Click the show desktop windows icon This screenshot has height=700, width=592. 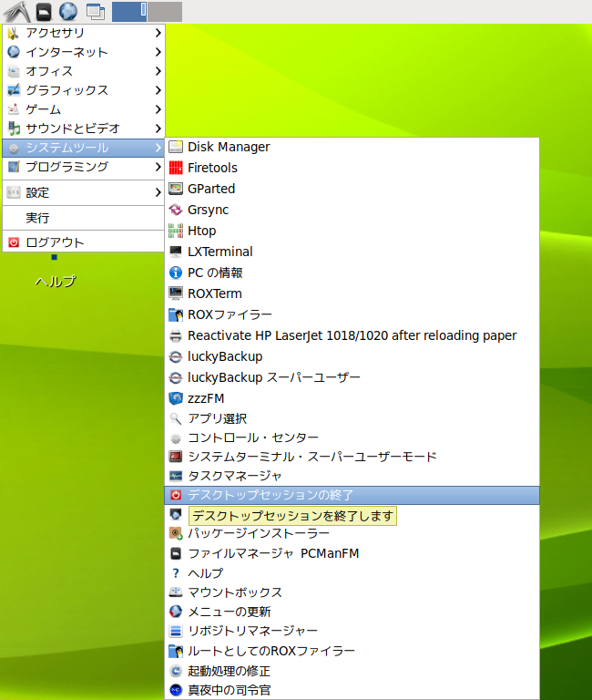pos(96,12)
